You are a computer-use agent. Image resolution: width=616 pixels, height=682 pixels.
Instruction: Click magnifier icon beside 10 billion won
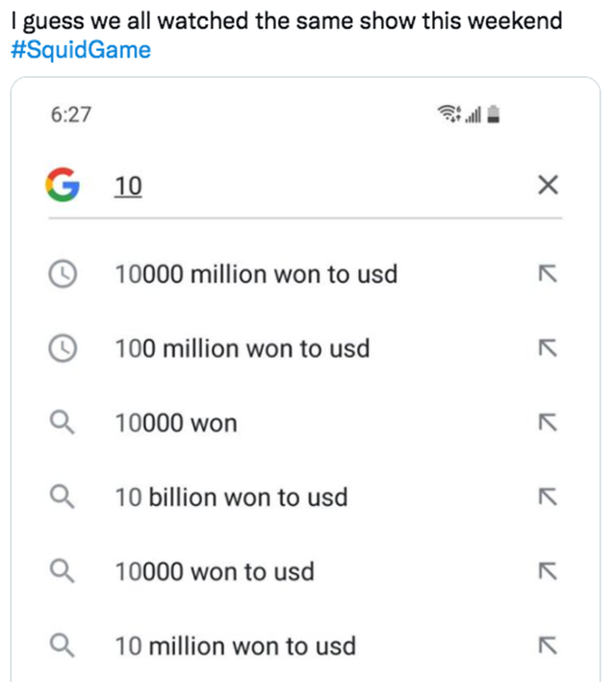pyautogui.click(x=63, y=497)
